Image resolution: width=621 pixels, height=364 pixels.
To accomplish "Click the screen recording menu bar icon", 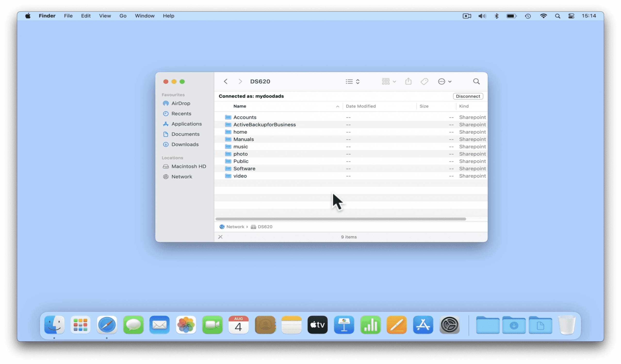I will point(467,16).
